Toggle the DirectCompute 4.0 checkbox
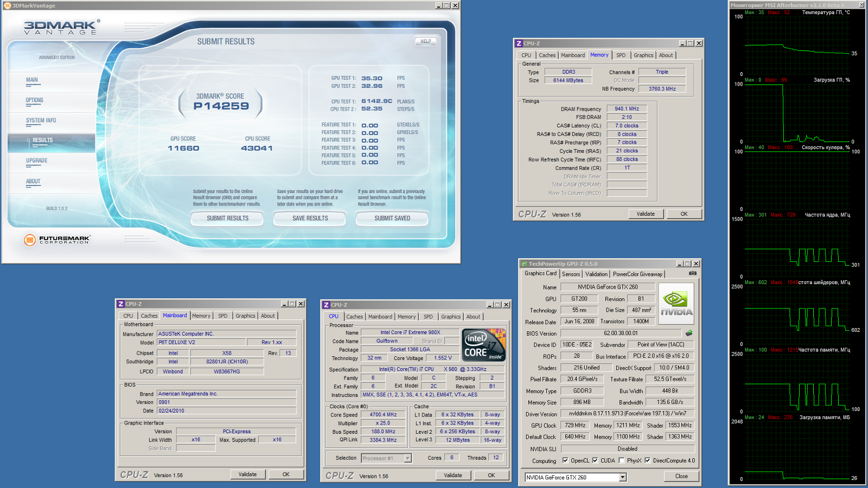The height and width of the screenshot is (488, 868). pos(647,460)
